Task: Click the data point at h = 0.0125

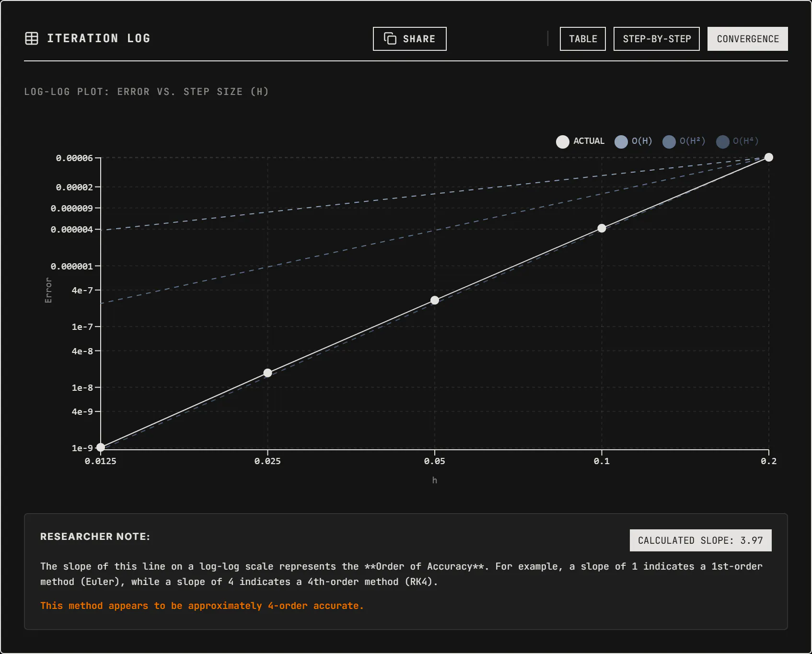Action: click(101, 447)
